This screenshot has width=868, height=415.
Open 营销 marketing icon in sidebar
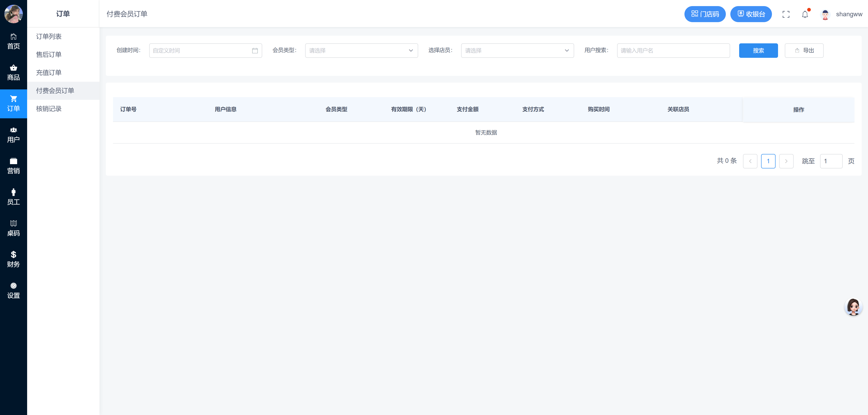pyautogui.click(x=14, y=166)
